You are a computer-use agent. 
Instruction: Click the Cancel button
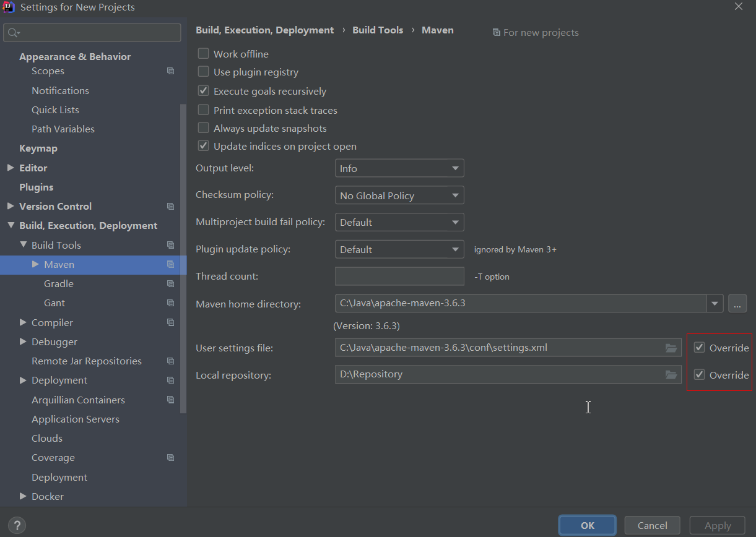652,525
